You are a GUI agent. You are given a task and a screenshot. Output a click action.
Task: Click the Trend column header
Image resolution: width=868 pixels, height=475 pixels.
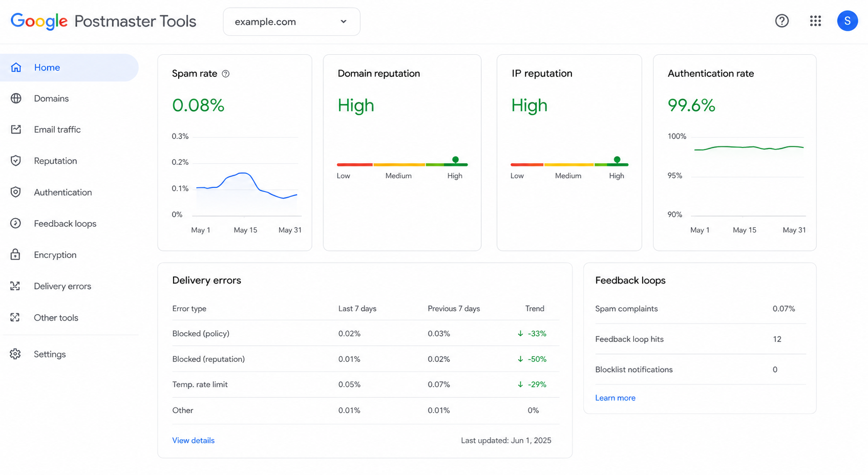(x=535, y=309)
